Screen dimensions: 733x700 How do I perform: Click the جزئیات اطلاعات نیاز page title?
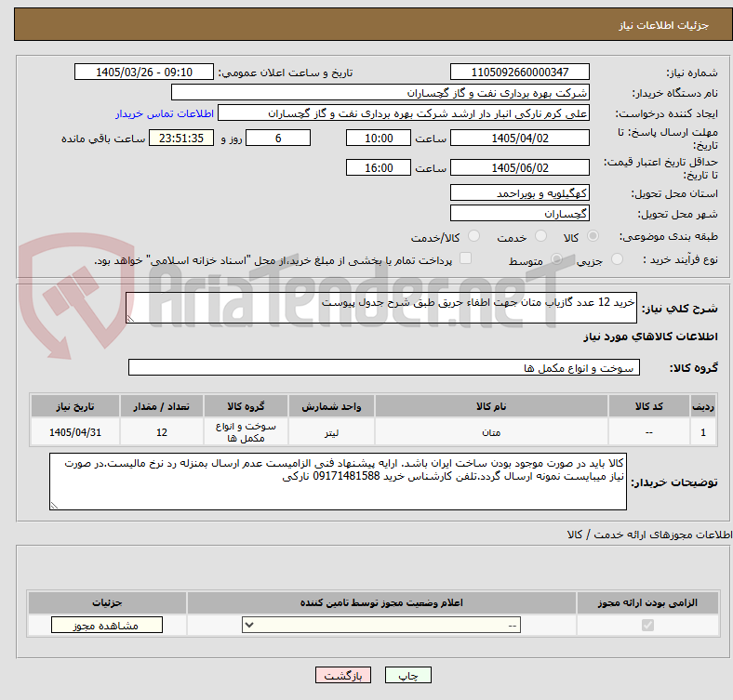point(663,25)
